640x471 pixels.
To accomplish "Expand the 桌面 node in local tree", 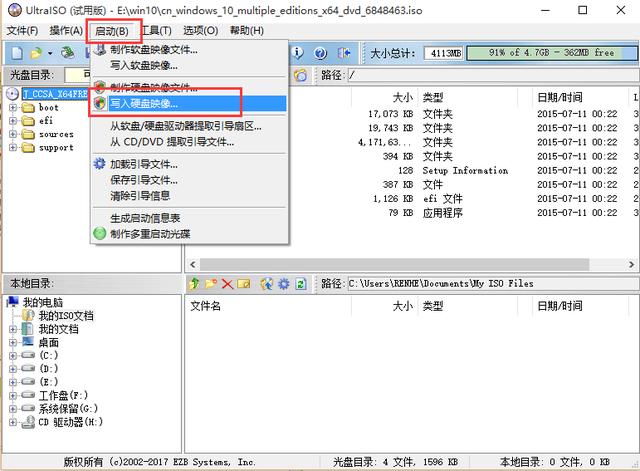I will tap(13, 342).
